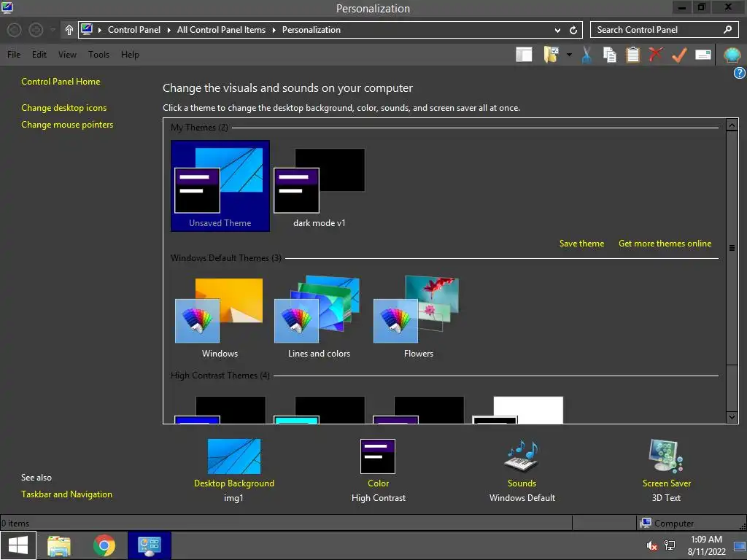This screenshot has height=560, width=747.
Task: Open the taskbar clock showing 1:09 AM
Action: [x=706, y=545]
